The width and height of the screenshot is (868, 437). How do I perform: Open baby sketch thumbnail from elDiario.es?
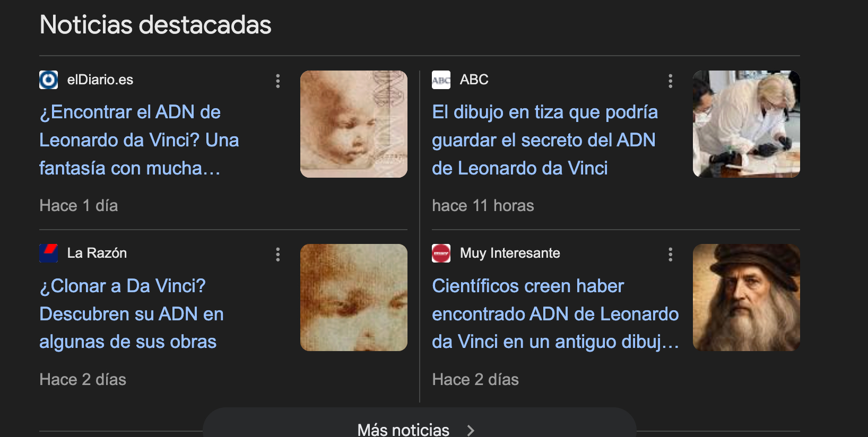pos(354,124)
